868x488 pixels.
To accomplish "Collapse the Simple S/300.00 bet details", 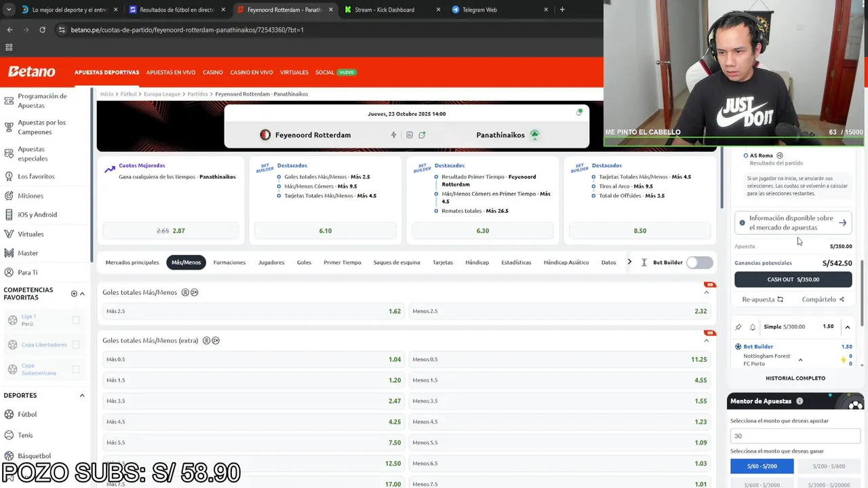I will (x=847, y=327).
